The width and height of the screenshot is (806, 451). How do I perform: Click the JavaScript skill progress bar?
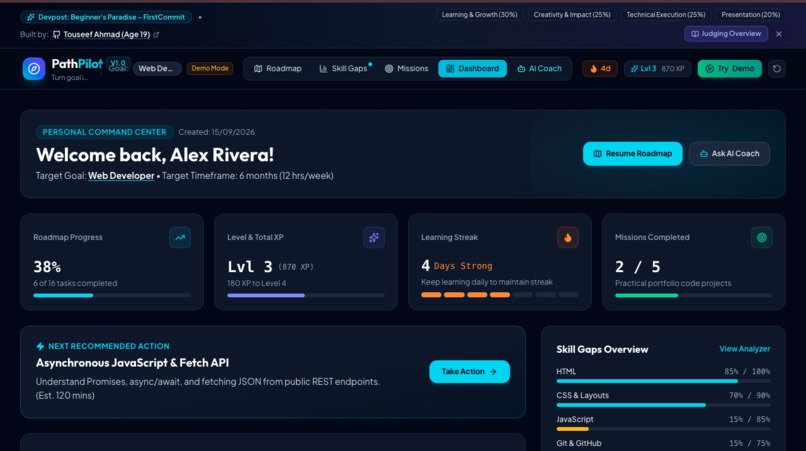tap(663, 429)
